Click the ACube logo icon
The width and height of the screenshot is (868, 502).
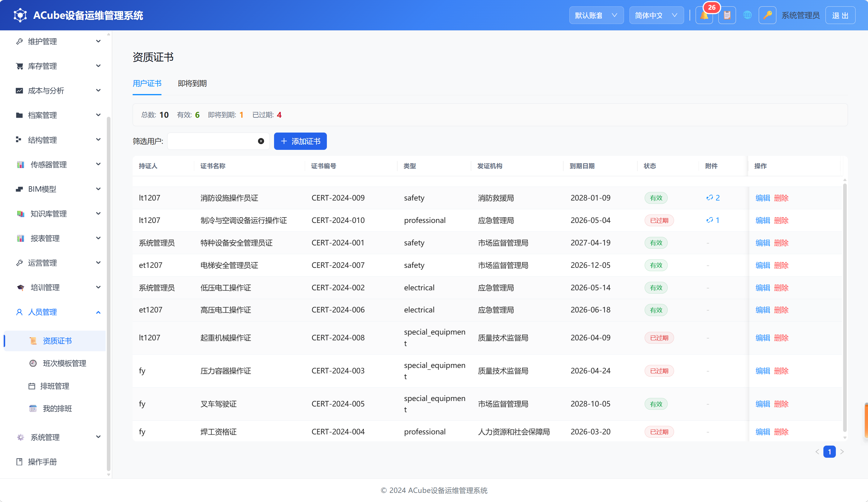(20, 15)
